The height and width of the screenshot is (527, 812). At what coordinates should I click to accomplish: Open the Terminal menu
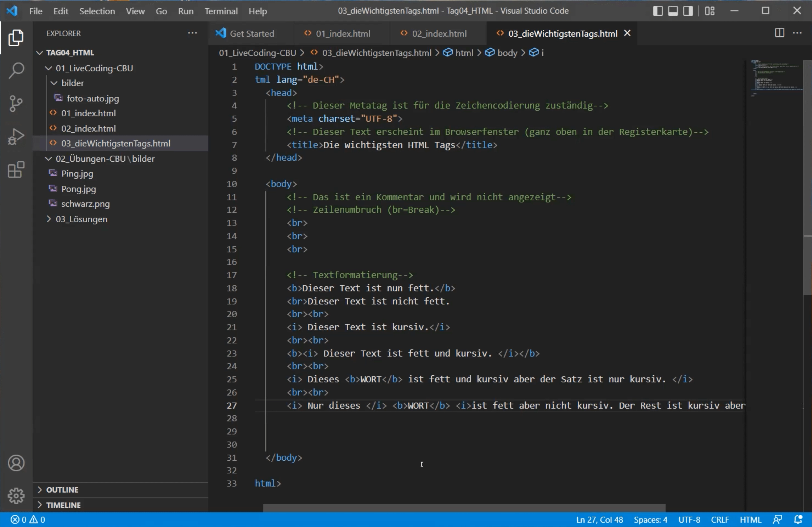[221, 11]
